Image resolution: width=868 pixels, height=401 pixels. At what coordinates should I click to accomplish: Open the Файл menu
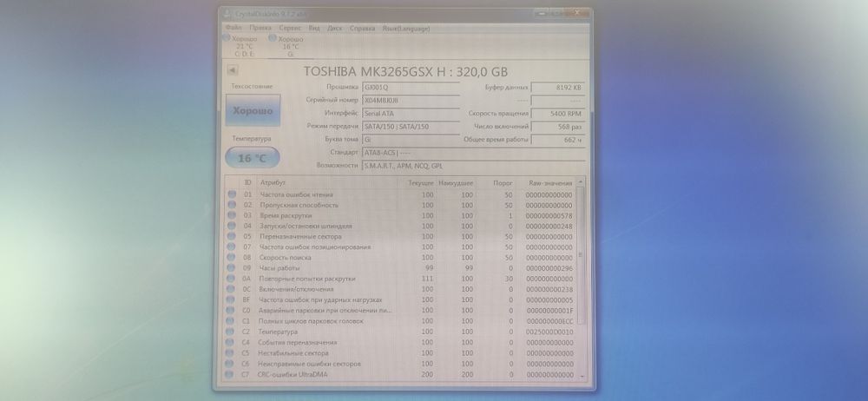pos(233,28)
